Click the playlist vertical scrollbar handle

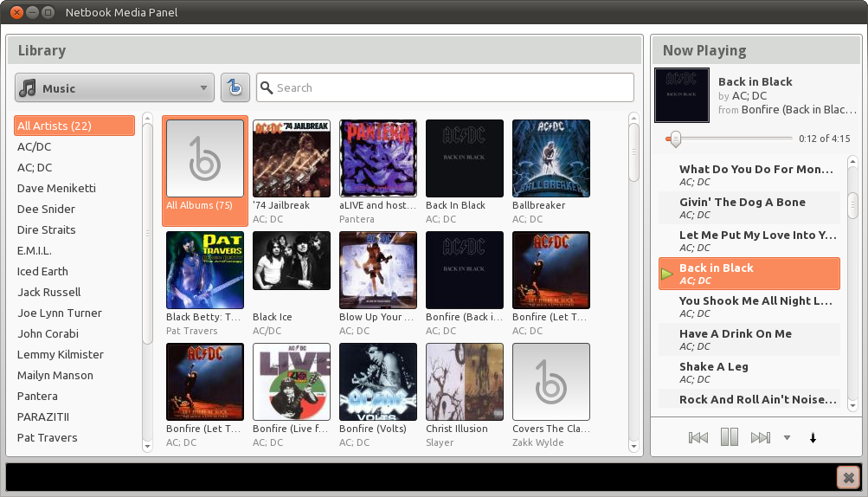(x=852, y=205)
